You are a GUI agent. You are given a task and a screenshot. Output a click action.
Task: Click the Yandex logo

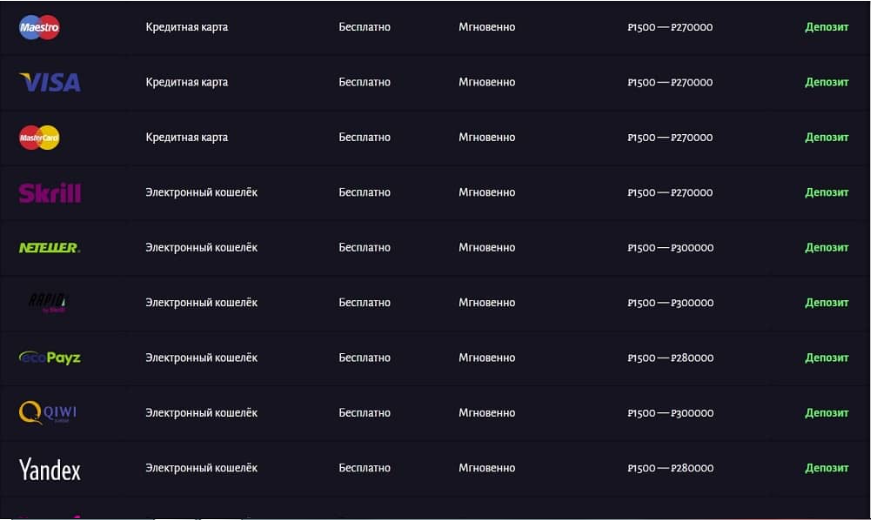point(49,468)
